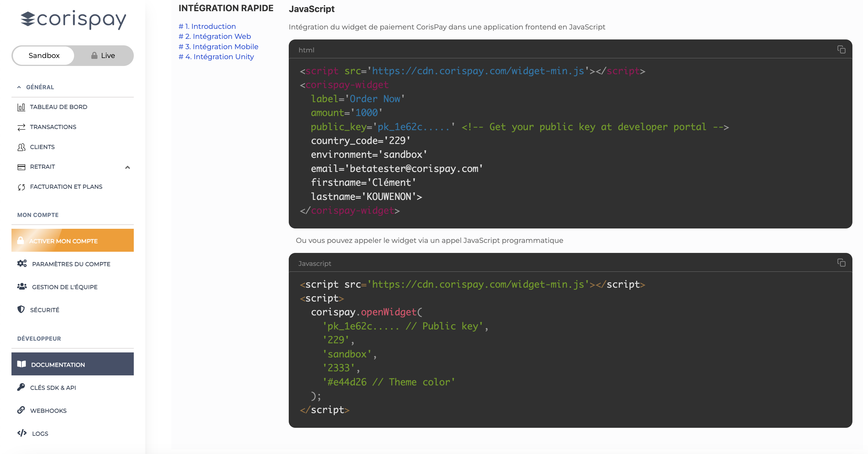Click the Clés SDK & API key icon
This screenshot has height=454, width=868.
pyautogui.click(x=21, y=387)
